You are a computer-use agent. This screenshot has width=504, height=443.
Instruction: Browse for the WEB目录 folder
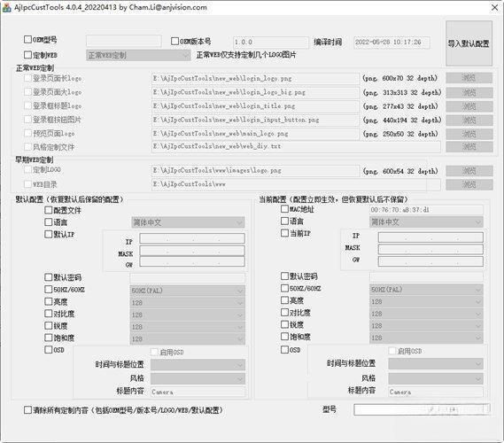[x=469, y=184]
